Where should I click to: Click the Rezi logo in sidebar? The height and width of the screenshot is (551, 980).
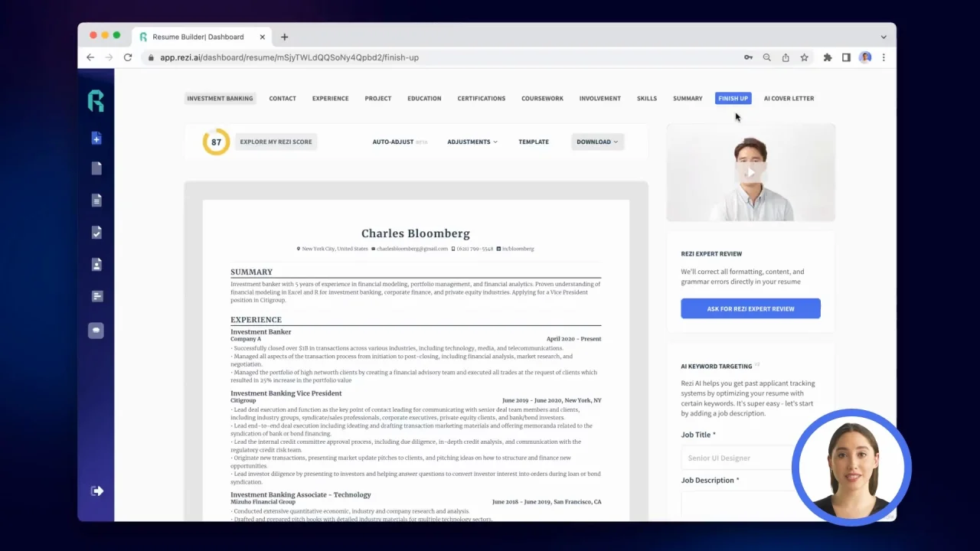[96, 101]
